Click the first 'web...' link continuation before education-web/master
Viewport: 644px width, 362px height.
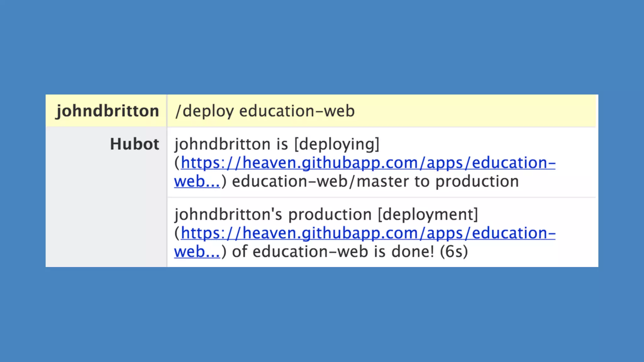197,182
